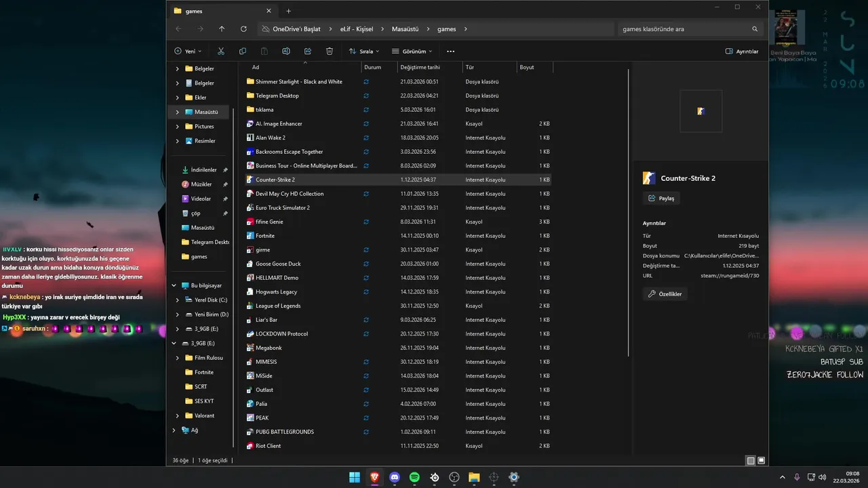Click the Delete trash icon in toolbar
Viewport: 868px width, 488px height.
(330, 51)
